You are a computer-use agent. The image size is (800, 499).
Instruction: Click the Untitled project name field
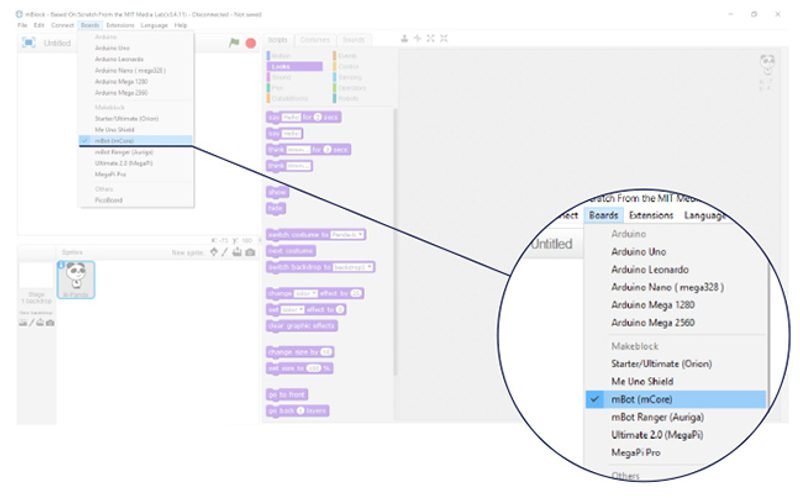57,43
